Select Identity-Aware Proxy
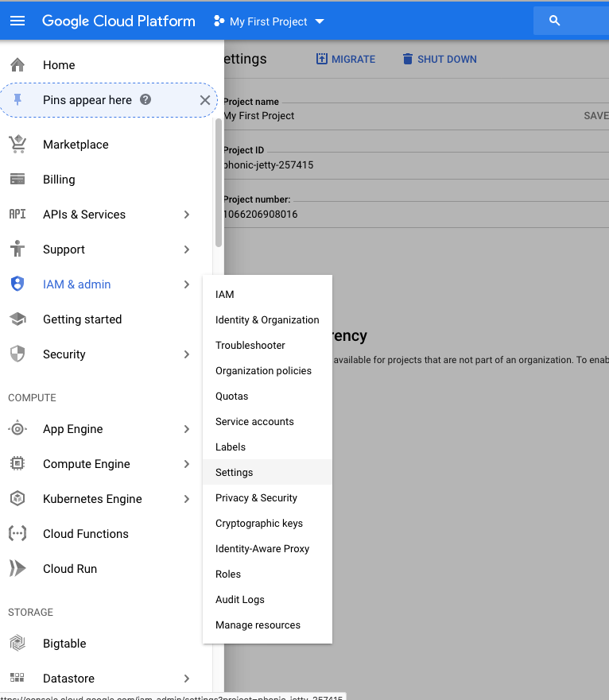609x700 pixels. 267,549
